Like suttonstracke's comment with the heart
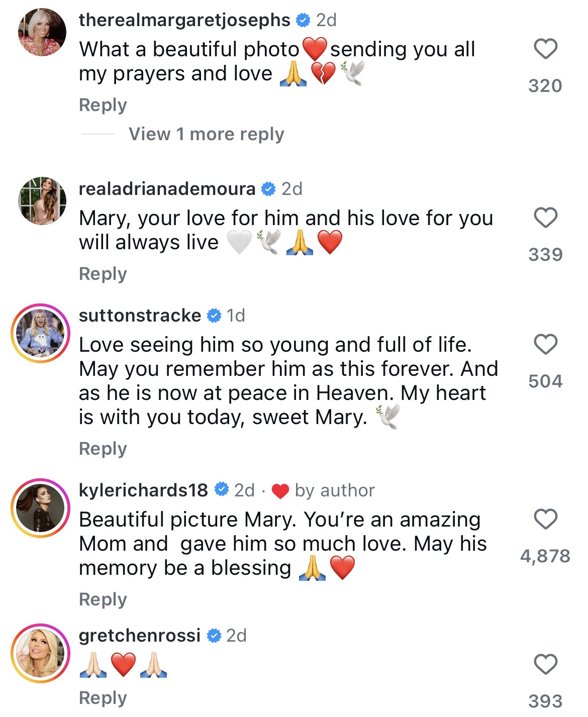Image resolution: width=588 pixels, height=717 pixels. click(x=545, y=345)
